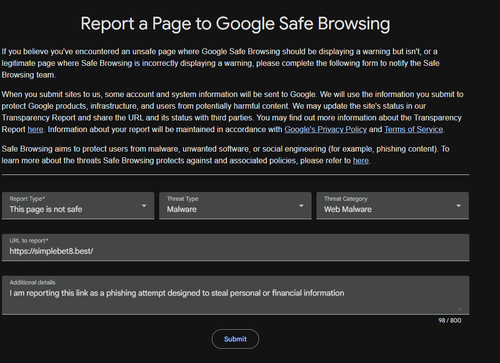Open the Threat Type dropdown
This screenshot has width=500, height=363.
(235, 205)
